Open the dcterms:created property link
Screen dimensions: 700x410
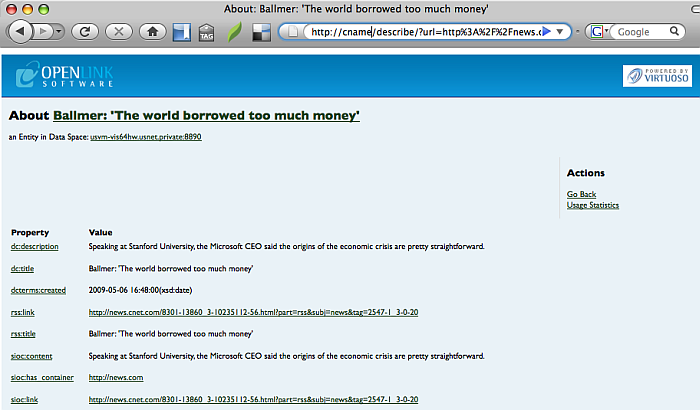tap(38, 290)
